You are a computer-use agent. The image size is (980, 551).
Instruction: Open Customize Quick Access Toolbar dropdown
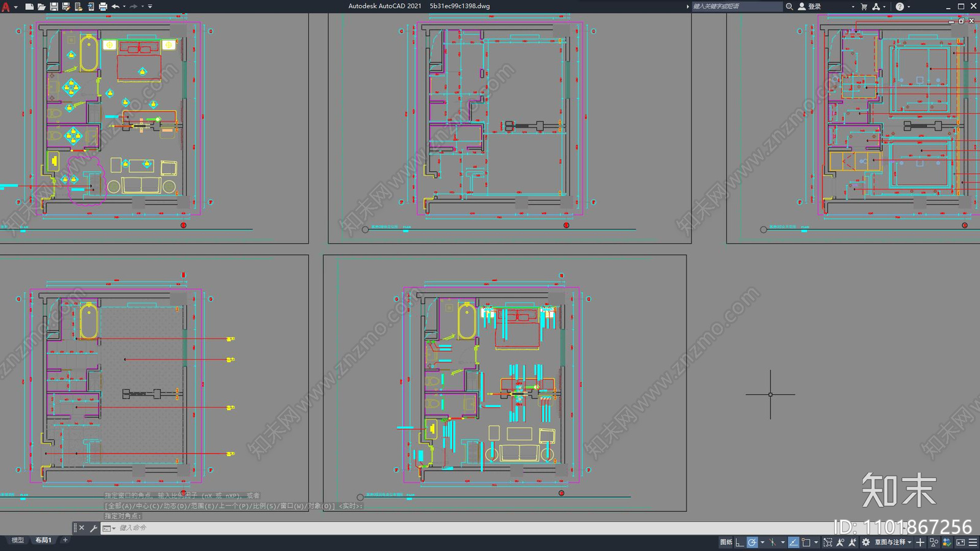click(x=150, y=7)
